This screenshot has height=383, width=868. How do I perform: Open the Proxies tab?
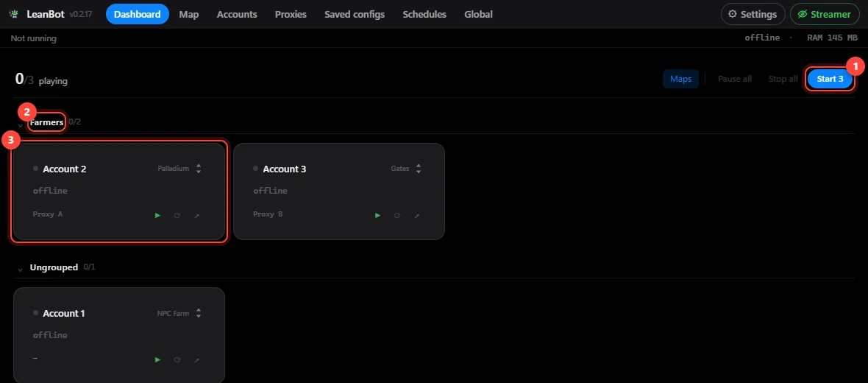pos(291,15)
